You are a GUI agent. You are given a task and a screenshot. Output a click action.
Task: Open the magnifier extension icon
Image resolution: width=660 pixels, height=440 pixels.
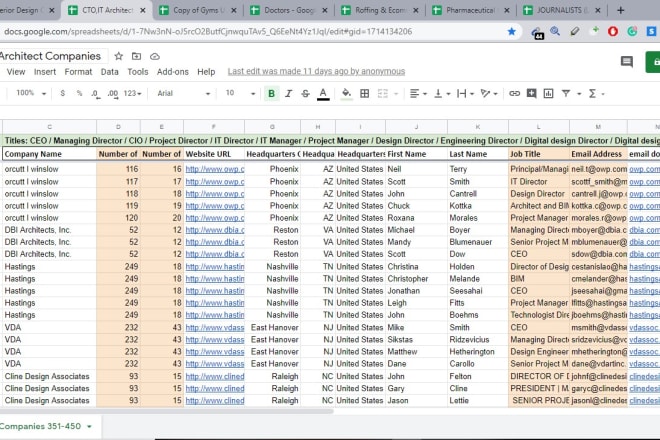[555, 32]
